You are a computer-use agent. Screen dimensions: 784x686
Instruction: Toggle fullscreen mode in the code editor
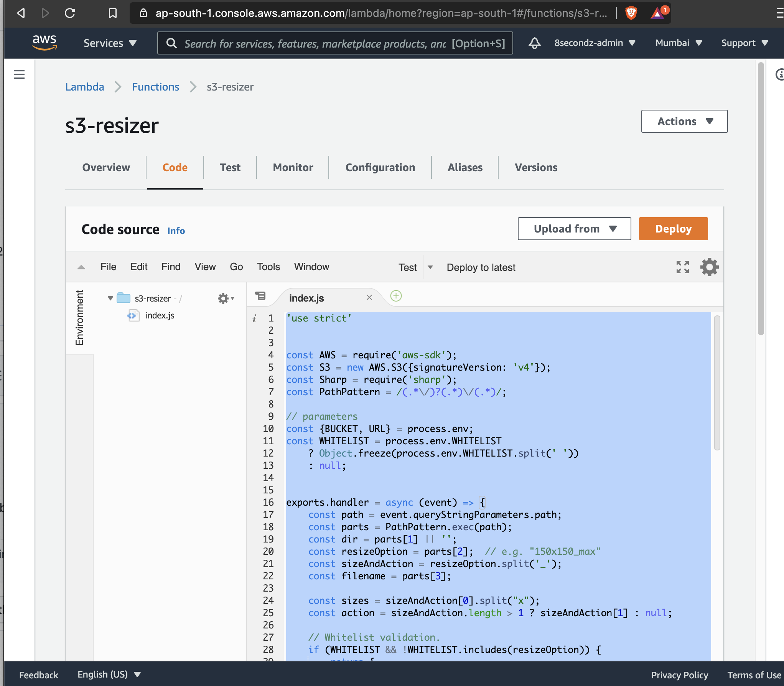682,267
